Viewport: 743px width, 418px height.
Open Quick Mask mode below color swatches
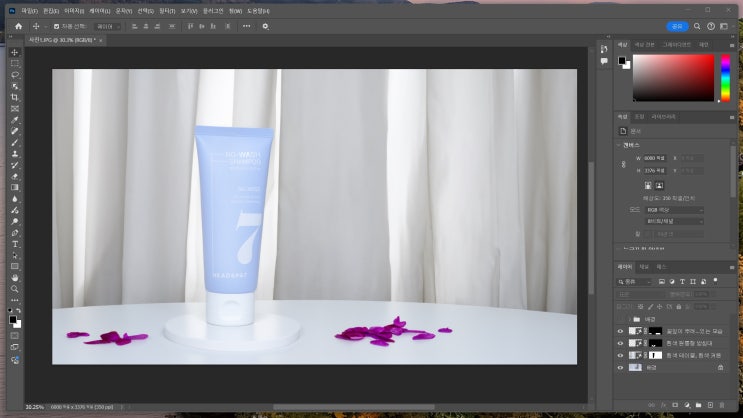click(15, 336)
